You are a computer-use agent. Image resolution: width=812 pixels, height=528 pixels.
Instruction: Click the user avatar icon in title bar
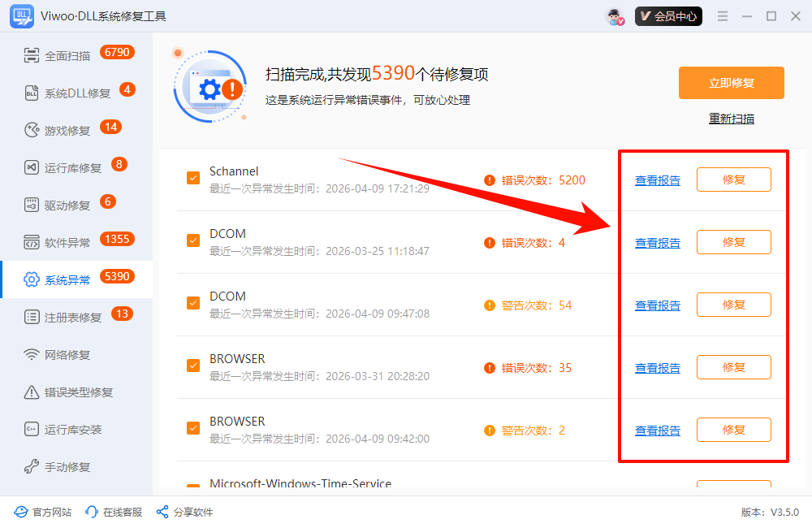point(615,16)
